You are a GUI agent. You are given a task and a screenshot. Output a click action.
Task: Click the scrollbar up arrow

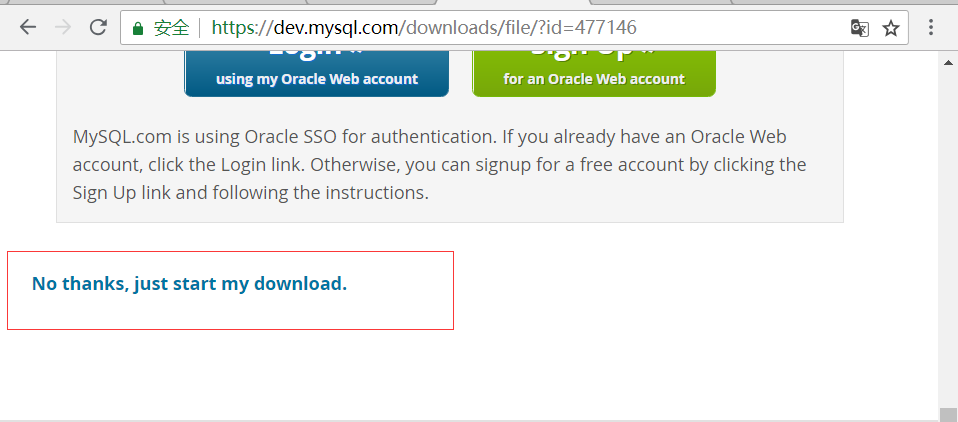pos(948,61)
